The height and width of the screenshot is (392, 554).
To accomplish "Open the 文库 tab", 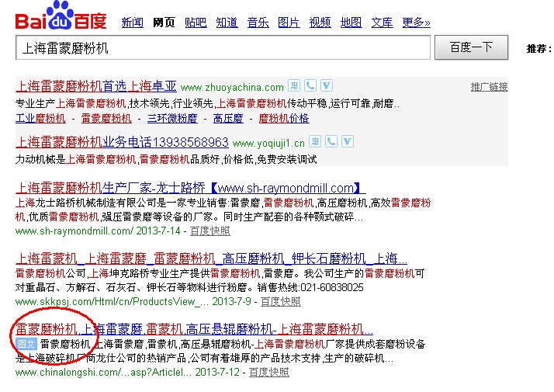I will 383,23.
